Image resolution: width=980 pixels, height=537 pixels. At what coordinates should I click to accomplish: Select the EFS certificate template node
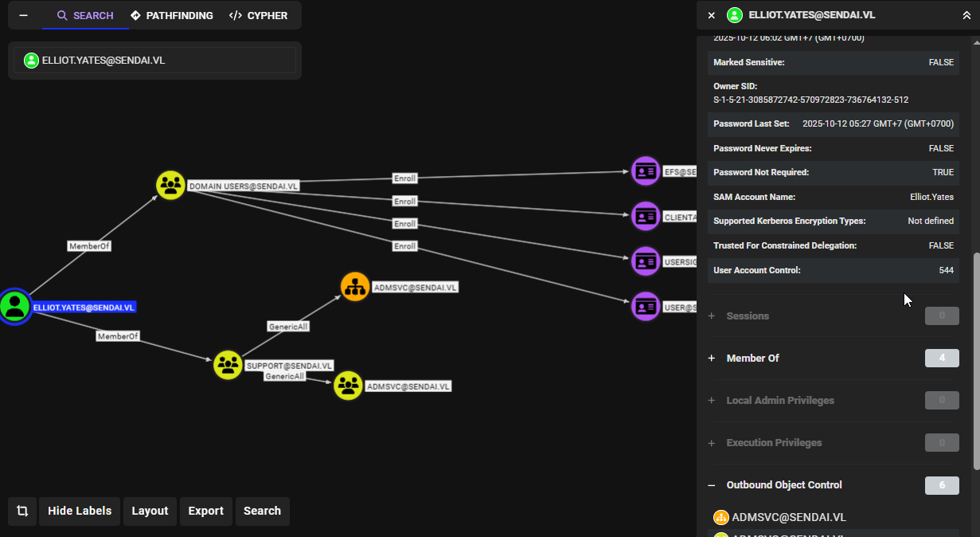646,171
